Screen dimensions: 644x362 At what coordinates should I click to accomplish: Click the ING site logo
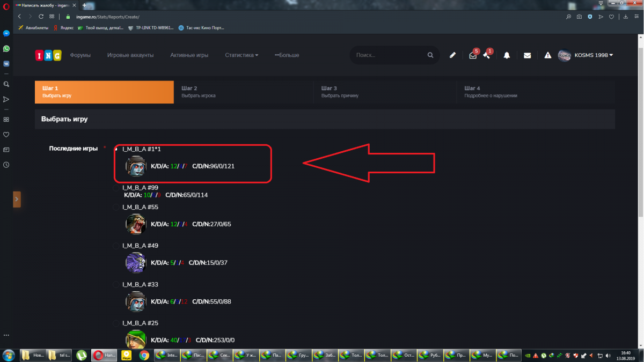[48, 55]
